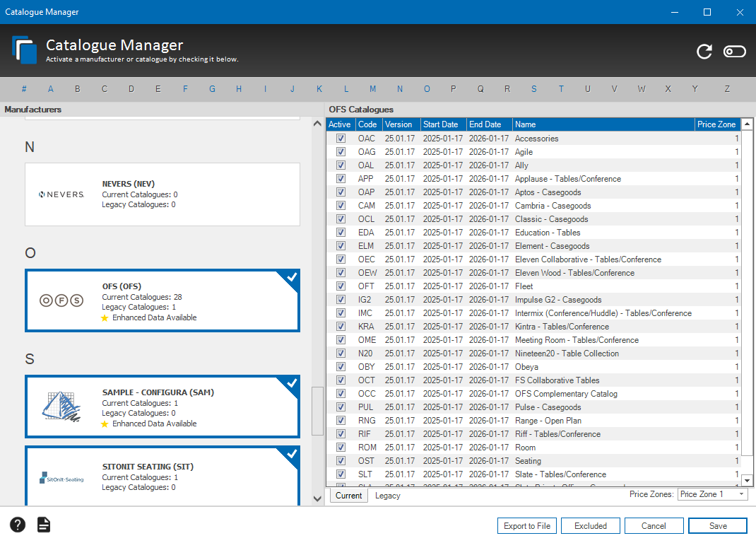
Task: Open the Price Zones dropdown
Action: click(712, 495)
